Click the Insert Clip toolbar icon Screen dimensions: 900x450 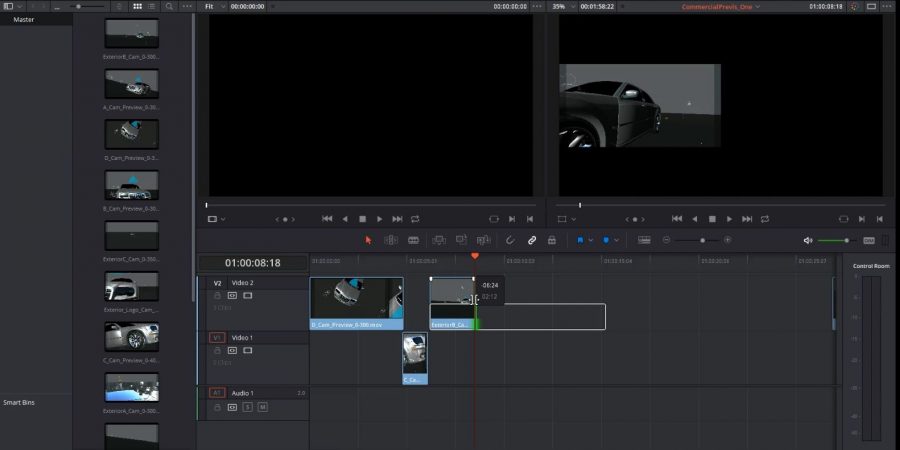coord(439,240)
